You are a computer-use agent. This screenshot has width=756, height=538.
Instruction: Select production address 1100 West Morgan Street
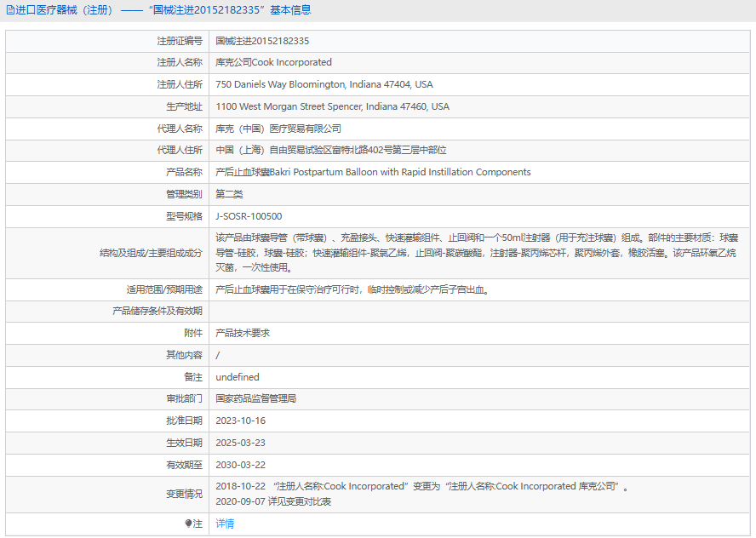pyautogui.click(x=332, y=106)
